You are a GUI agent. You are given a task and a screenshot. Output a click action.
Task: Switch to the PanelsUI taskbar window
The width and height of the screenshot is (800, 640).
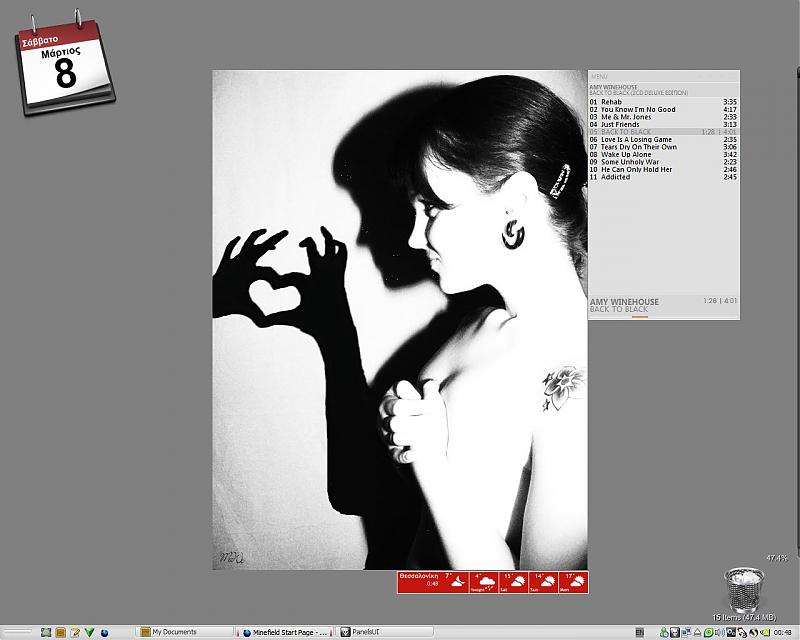(x=386, y=632)
